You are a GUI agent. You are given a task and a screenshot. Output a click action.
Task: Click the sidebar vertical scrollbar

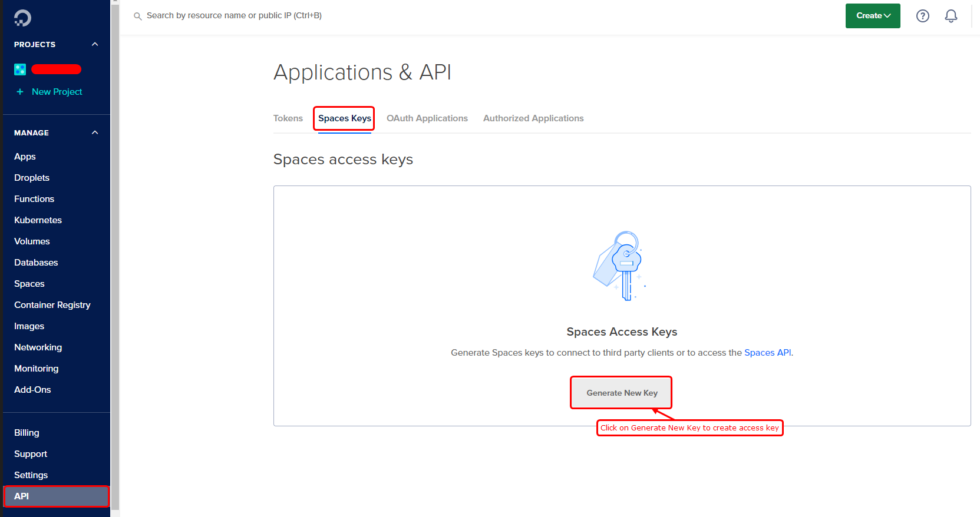click(x=115, y=256)
